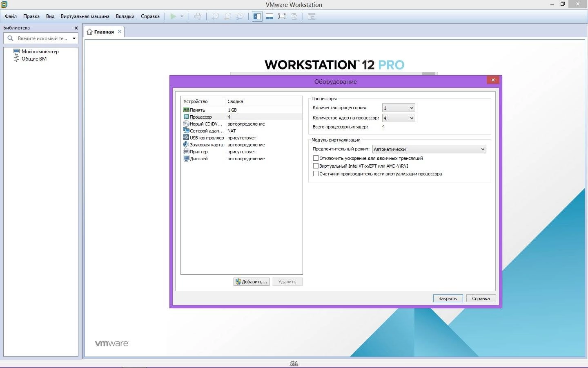Close the Главная tab

coord(120,31)
